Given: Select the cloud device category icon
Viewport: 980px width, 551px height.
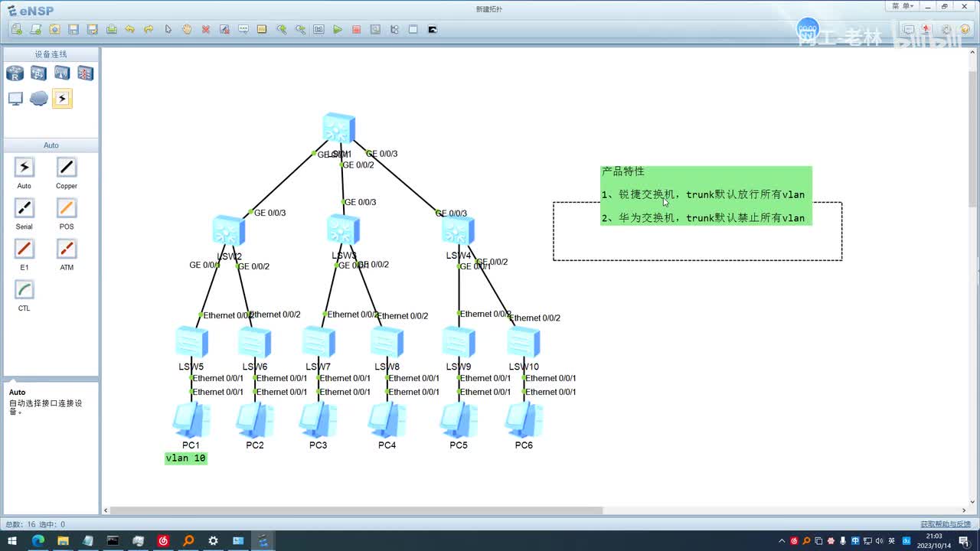Looking at the screenshot, I should click(39, 99).
